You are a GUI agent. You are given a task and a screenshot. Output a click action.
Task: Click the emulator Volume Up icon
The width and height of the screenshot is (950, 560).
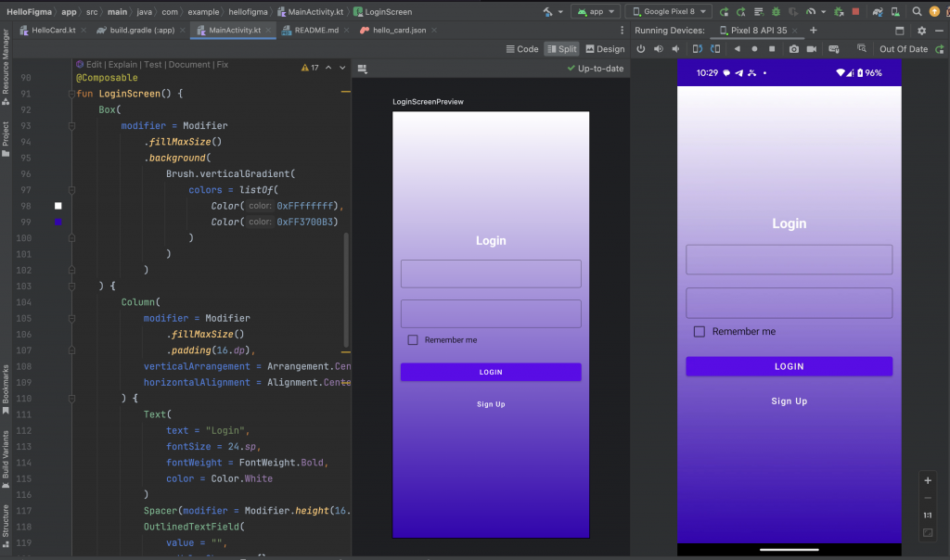(658, 49)
